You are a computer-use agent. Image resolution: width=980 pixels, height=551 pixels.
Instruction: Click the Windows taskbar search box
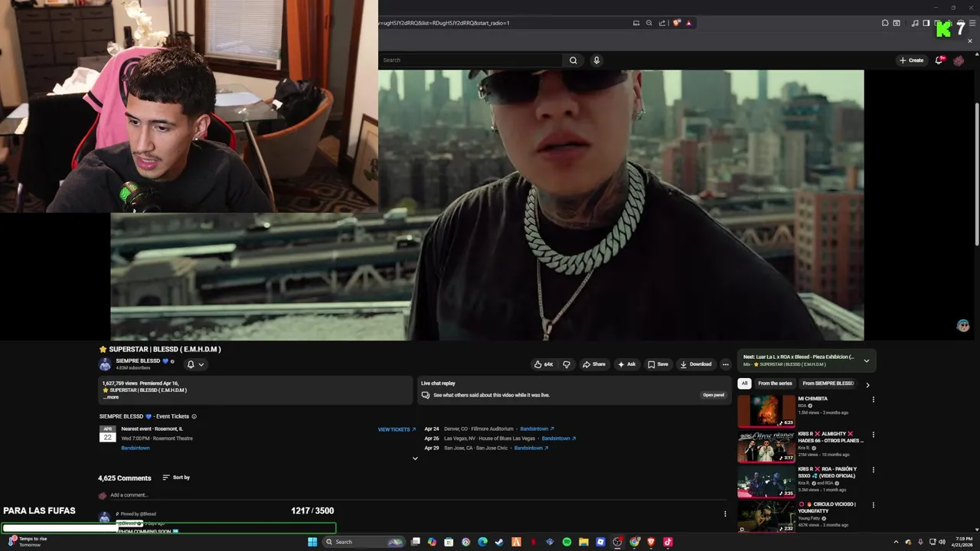click(x=364, y=542)
